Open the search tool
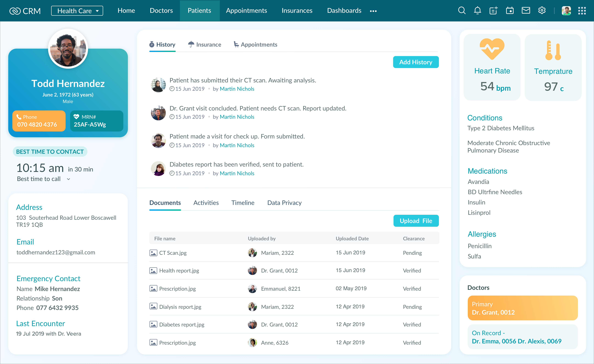 [x=462, y=10]
